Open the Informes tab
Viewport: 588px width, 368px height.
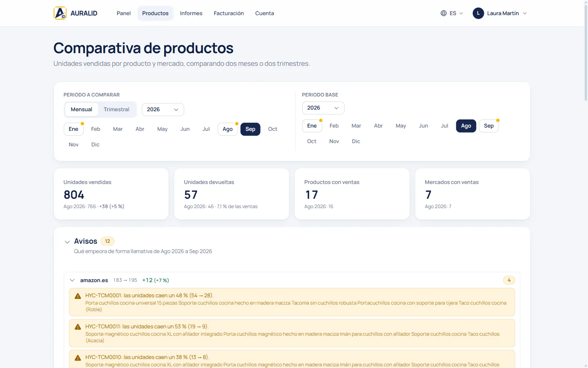(191, 13)
